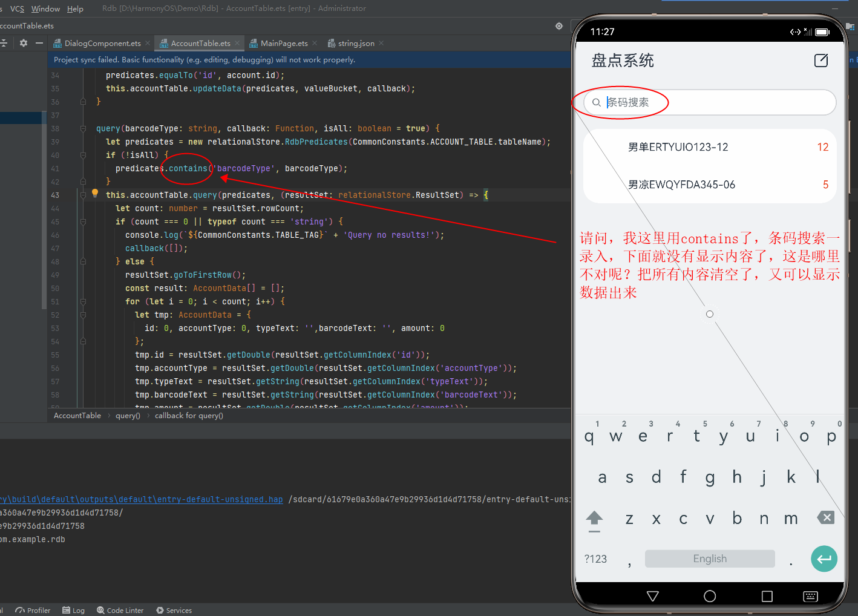Tap the k key on keyboard
This screenshot has width=858, height=616.
click(791, 477)
